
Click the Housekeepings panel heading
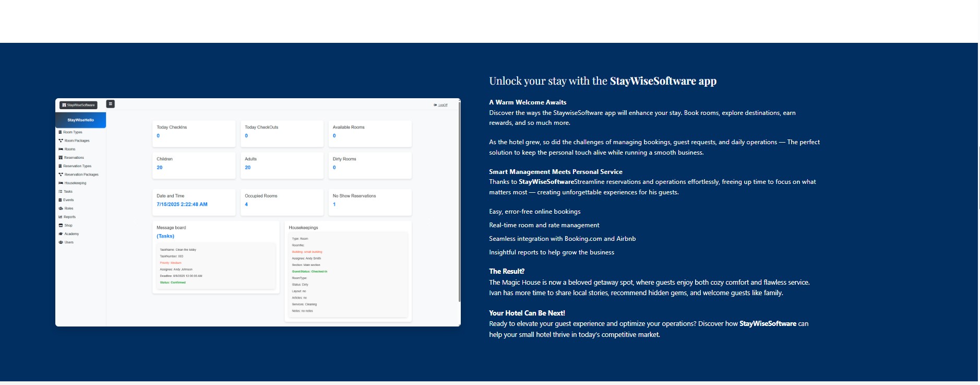click(303, 228)
